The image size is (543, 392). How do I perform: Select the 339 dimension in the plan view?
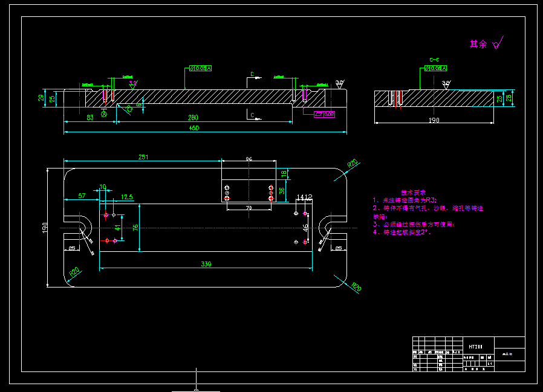pos(206,264)
